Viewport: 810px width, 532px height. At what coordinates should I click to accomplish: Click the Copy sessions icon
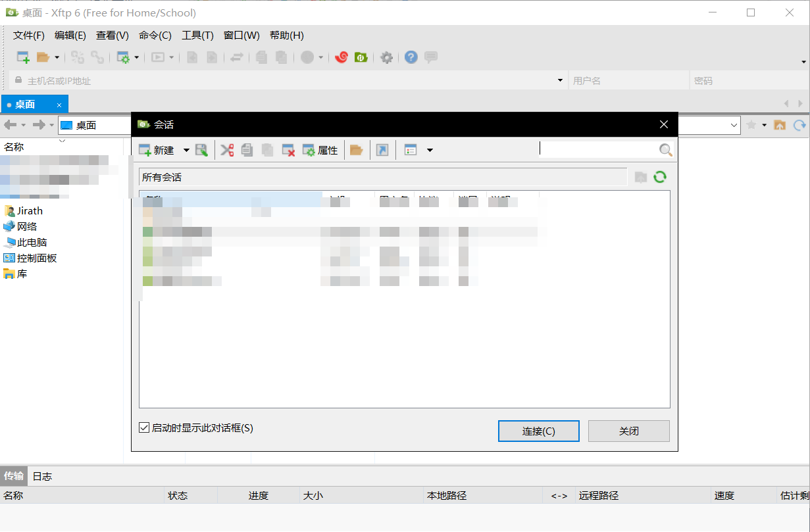click(247, 149)
